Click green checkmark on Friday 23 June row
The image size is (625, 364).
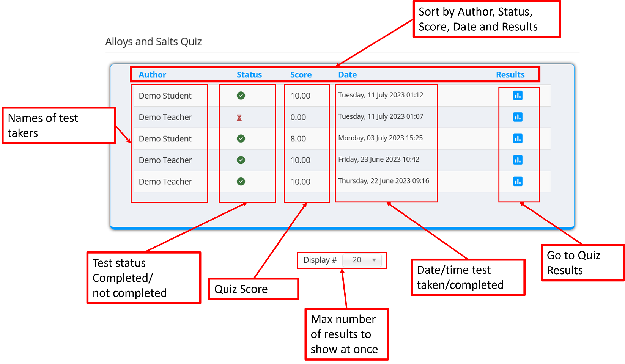pyautogui.click(x=241, y=160)
